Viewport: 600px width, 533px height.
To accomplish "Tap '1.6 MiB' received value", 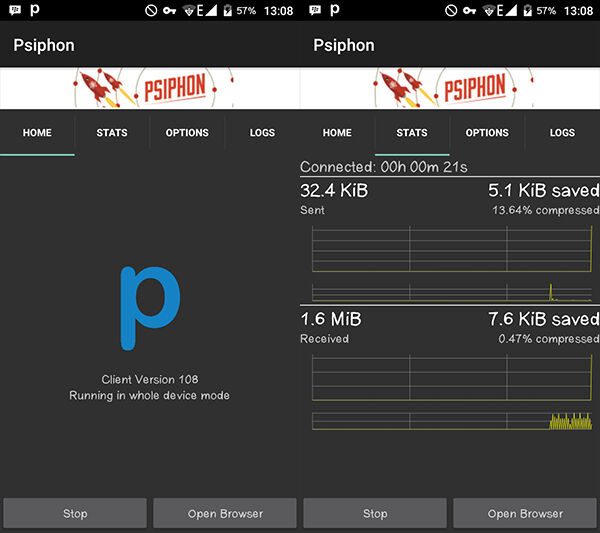I will [331, 319].
